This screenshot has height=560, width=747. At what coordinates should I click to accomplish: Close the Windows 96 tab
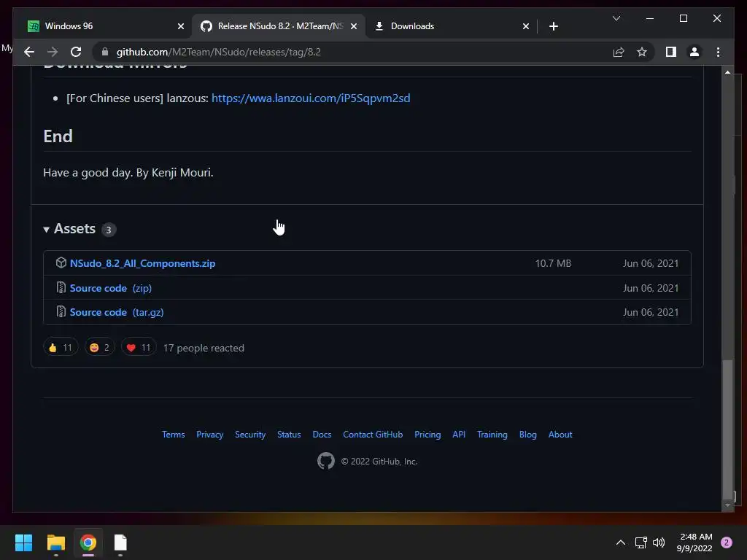(x=181, y=26)
